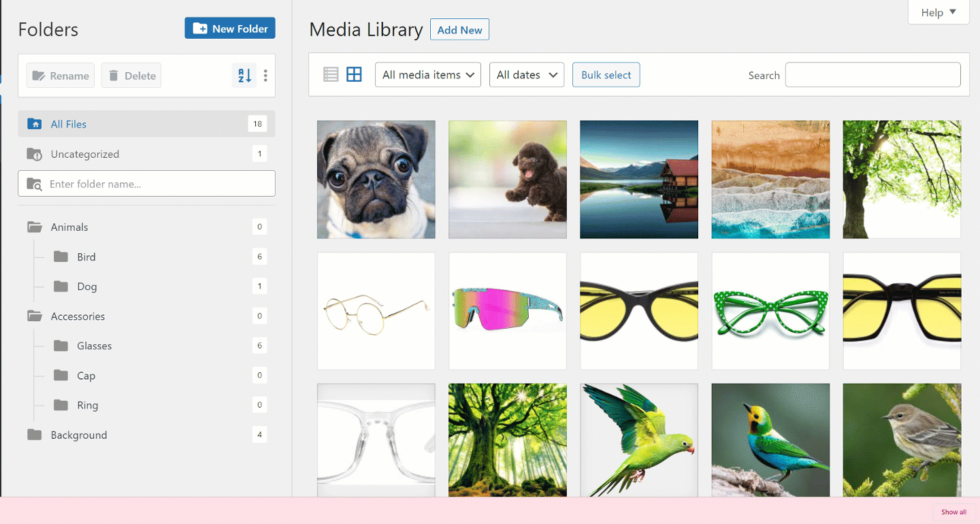Click the Delete button
Image resolution: width=980 pixels, height=524 pixels.
tap(131, 76)
